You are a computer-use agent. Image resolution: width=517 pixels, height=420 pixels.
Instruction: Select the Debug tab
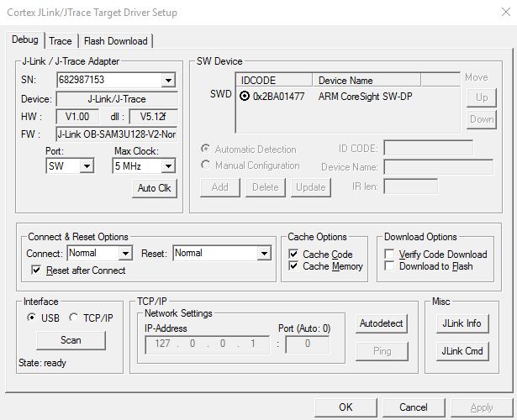click(24, 39)
